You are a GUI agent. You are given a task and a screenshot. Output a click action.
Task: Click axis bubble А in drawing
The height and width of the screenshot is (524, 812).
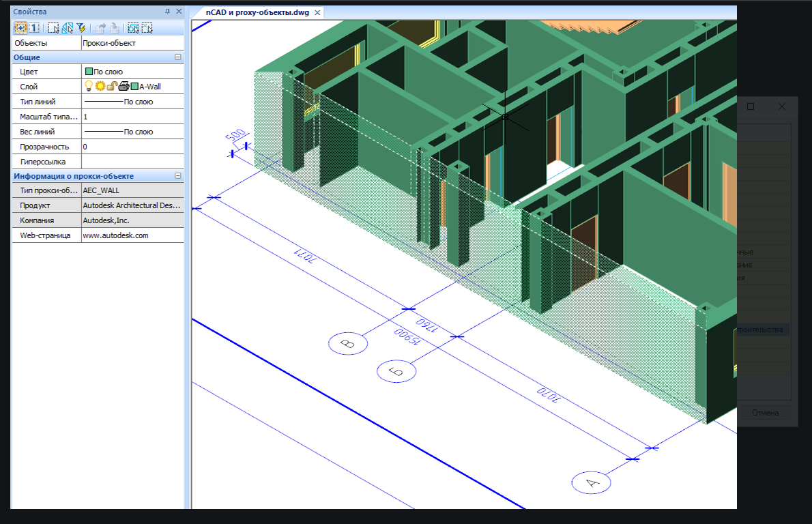click(591, 482)
